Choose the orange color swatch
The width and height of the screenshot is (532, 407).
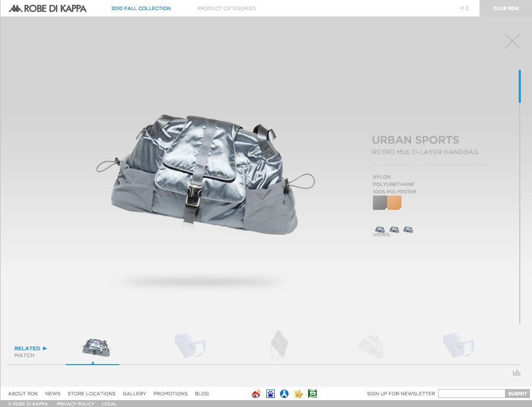394,203
